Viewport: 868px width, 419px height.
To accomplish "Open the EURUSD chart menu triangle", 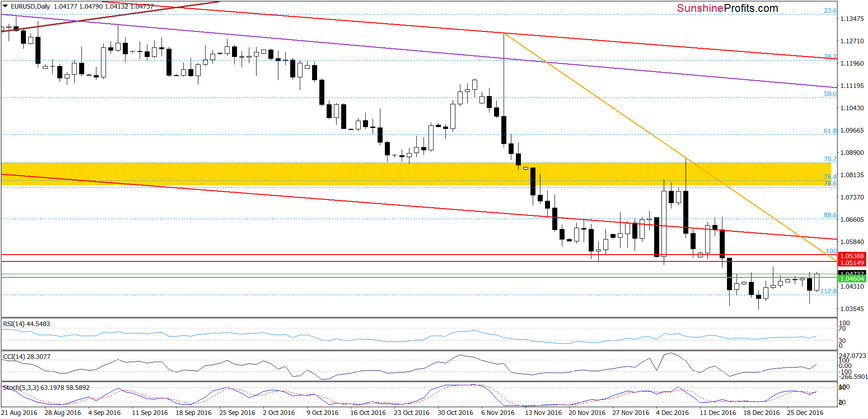I will point(5,6).
